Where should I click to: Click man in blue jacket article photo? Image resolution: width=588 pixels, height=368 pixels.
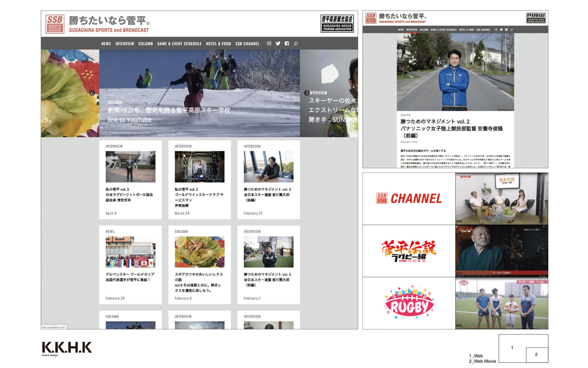point(455,72)
